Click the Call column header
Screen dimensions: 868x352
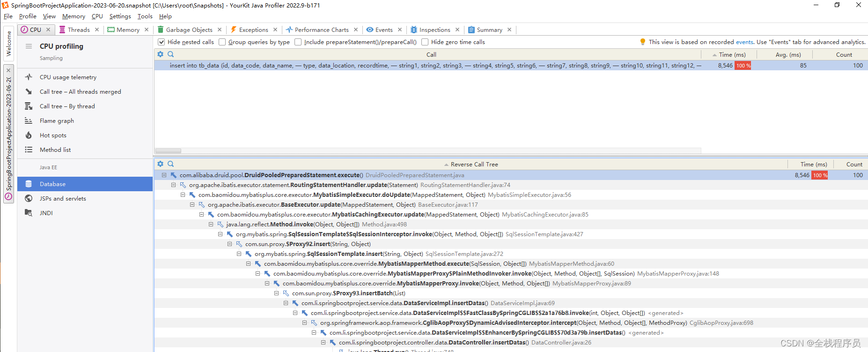click(431, 54)
